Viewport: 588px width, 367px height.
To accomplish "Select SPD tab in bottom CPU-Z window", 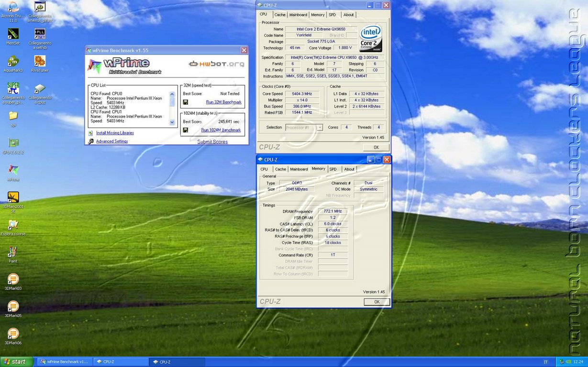I will point(333,169).
